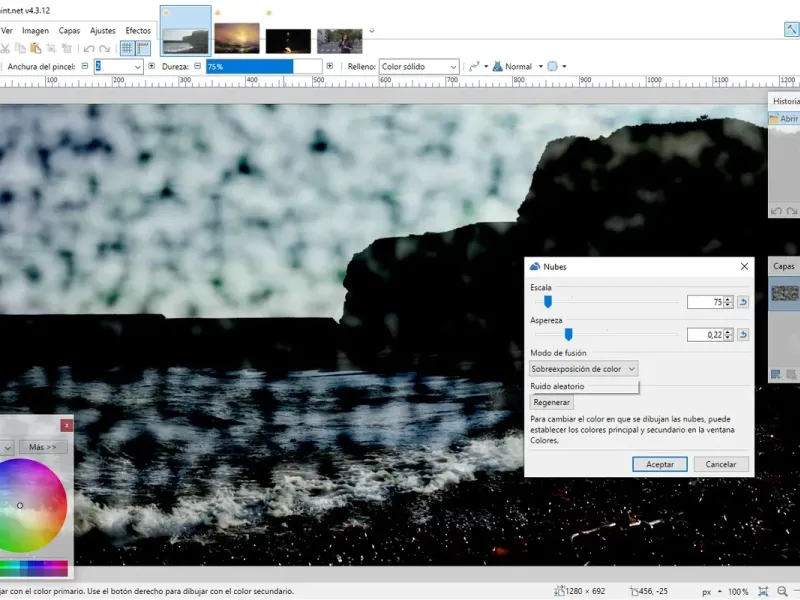Screen dimensions: 800x600
Task: Click Cancelar in the Nubes dialog
Action: [720, 464]
